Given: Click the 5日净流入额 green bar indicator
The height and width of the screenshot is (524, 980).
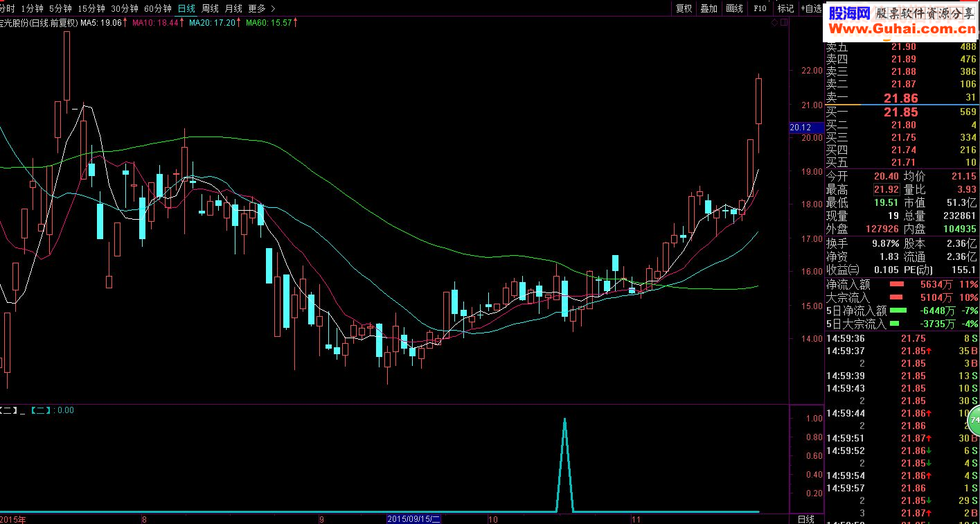Looking at the screenshot, I should click(898, 311).
